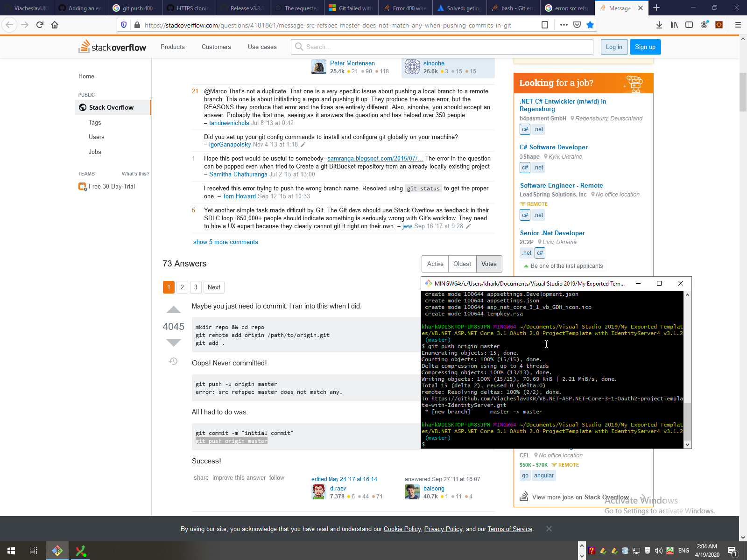Show site info via the padlock icon
This screenshot has height=560, width=747.
pyautogui.click(x=137, y=25)
